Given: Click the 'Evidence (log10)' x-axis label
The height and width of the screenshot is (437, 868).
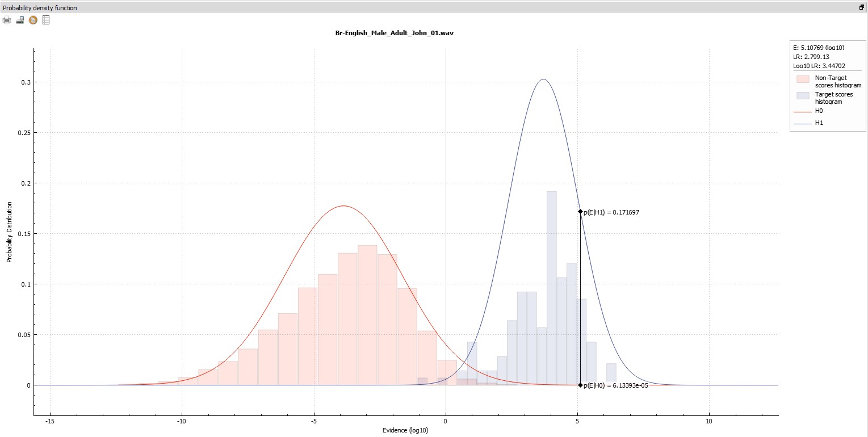Looking at the screenshot, I should pos(406,430).
